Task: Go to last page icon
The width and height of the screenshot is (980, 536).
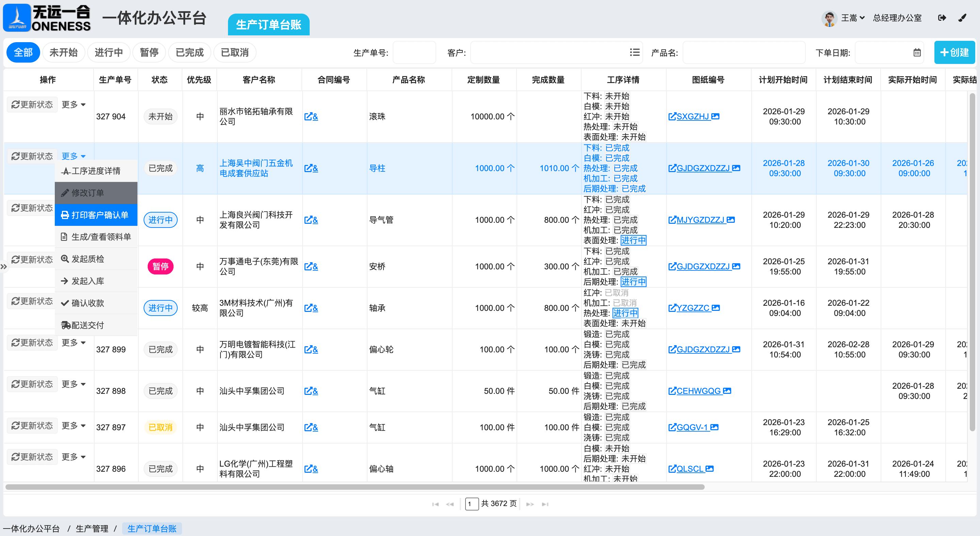Action: point(545,504)
